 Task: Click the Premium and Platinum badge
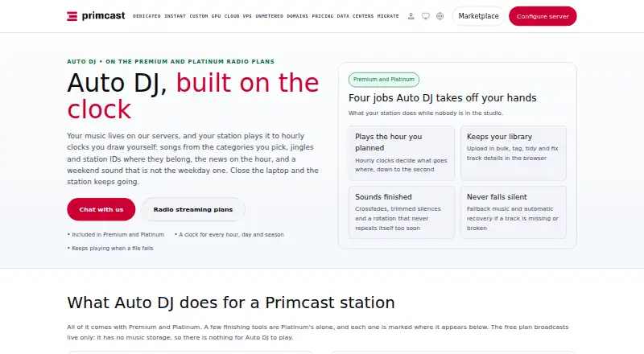pos(384,80)
